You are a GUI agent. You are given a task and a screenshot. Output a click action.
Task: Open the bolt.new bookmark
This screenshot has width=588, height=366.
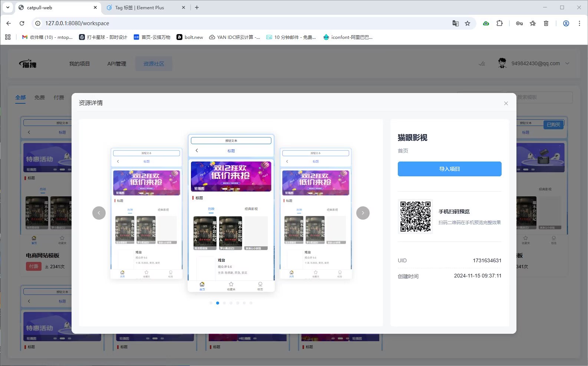click(190, 37)
